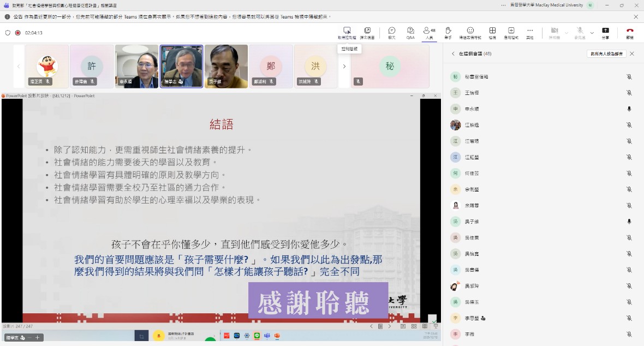Select 陳學志 video thumbnail
This screenshot has height=346, width=644.
(182, 66)
